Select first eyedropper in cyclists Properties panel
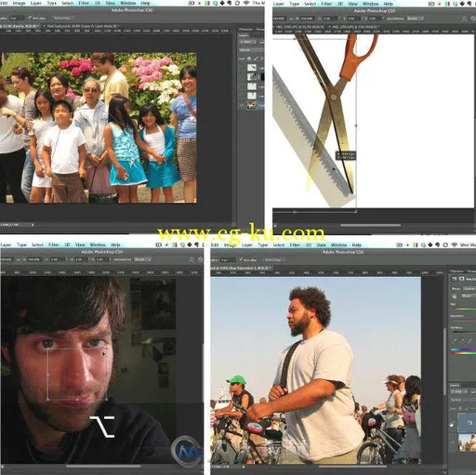The height and width of the screenshot is (475, 476). (x=455, y=340)
